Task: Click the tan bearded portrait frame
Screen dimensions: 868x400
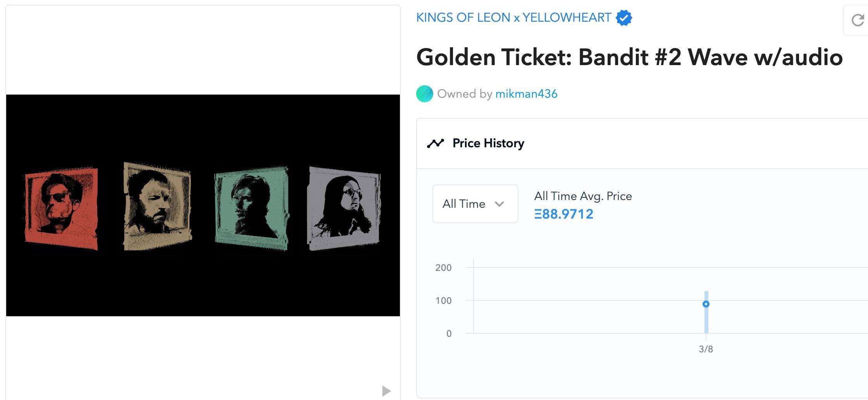Action: 157,206
